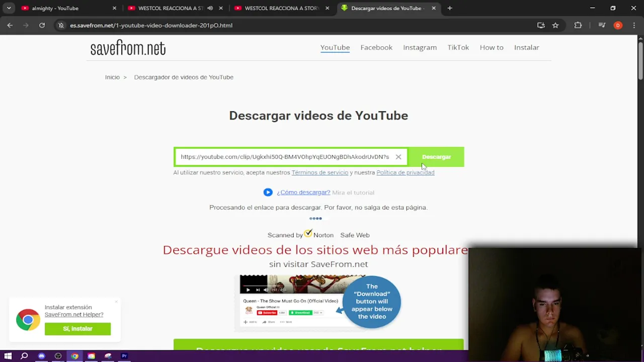The image size is (644, 362).
Task: Open OBS Studio from the taskbar
Action: coord(58,356)
